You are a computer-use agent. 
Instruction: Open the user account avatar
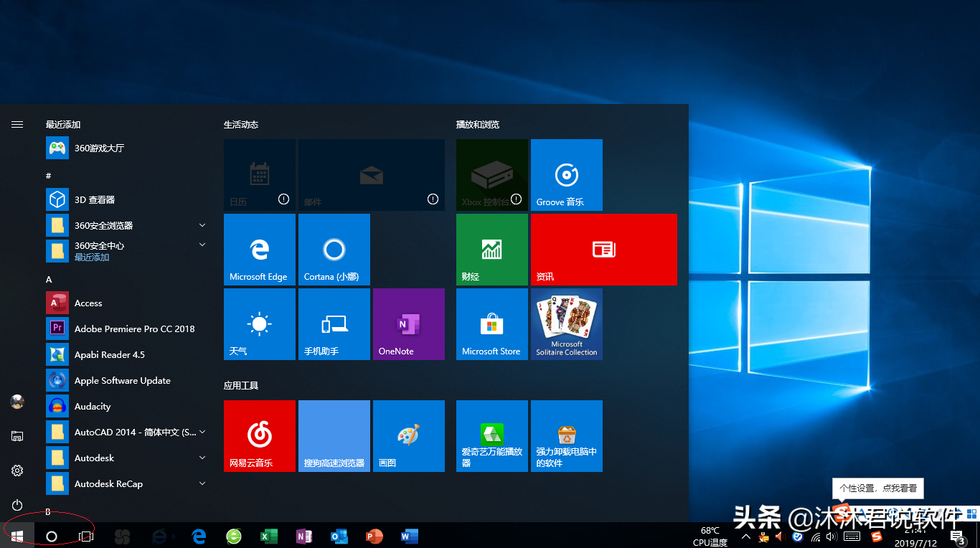17,402
